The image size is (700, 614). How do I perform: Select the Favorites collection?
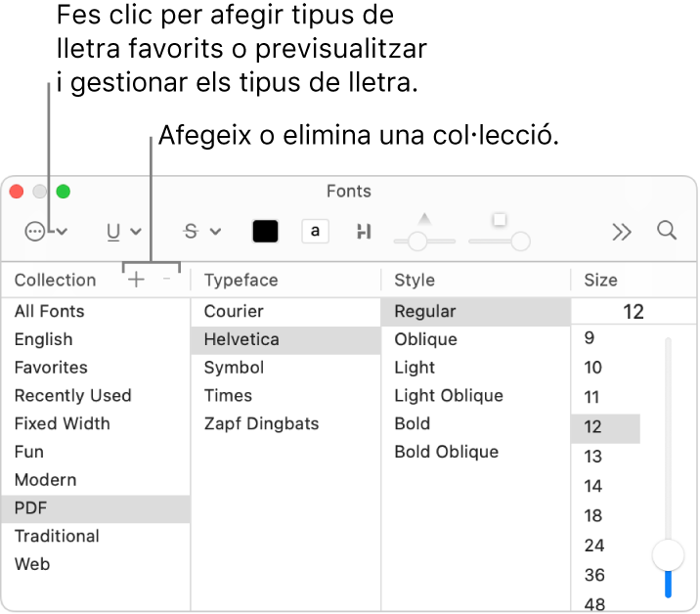coord(51,368)
